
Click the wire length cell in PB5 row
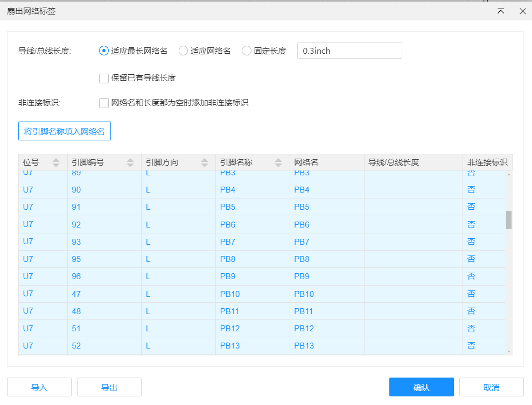413,207
